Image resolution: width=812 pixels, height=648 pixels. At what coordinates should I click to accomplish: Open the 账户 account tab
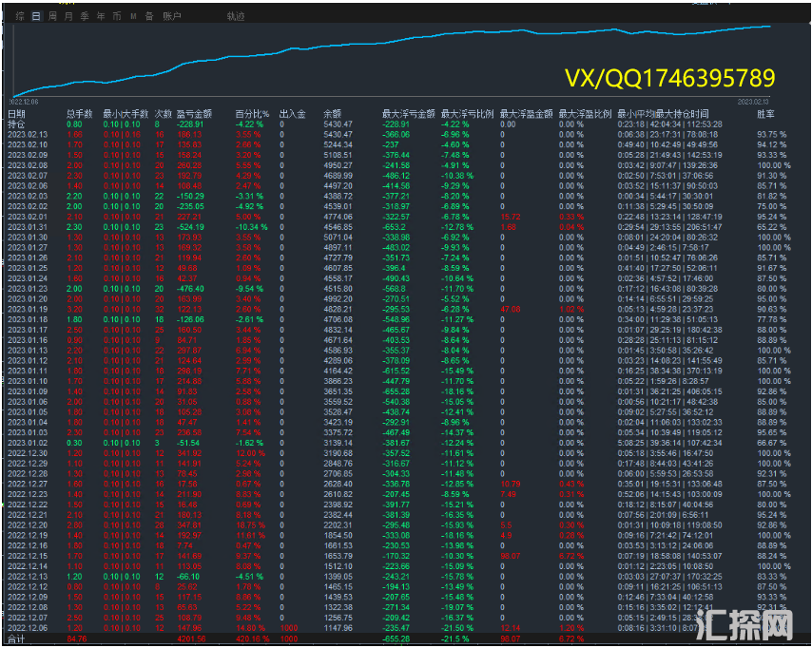click(x=172, y=16)
